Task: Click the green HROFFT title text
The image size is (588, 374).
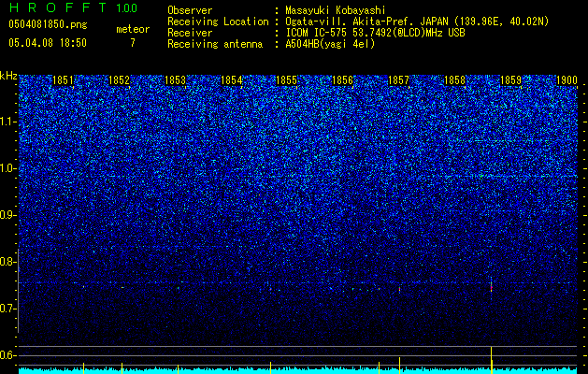Action: click(58, 7)
